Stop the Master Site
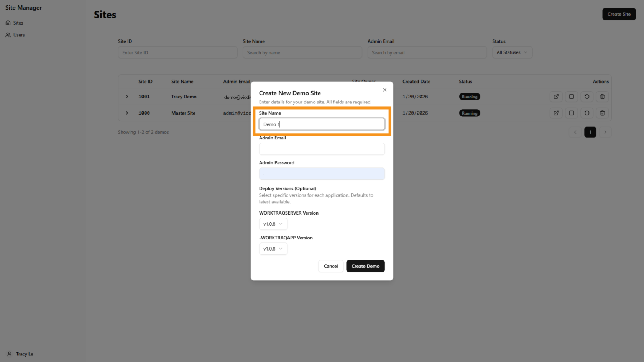Viewport: 644px width, 362px height. [x=571, y=113]
